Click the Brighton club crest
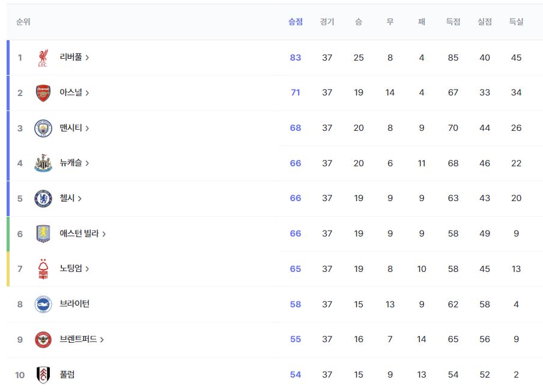Image resolution: width=543 pixels, height=392 pixels. click(43, 304)
